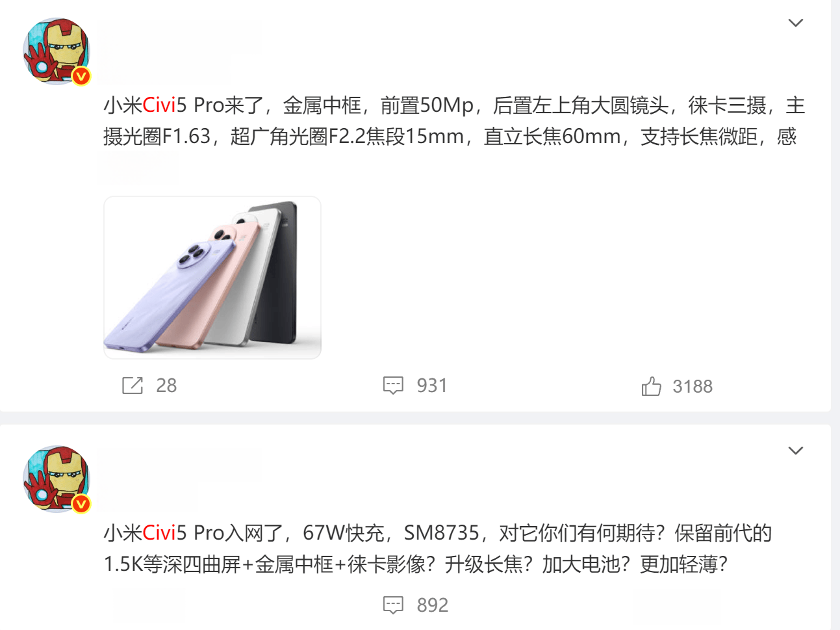Click the comment count 892

click(x=433, y=605)
